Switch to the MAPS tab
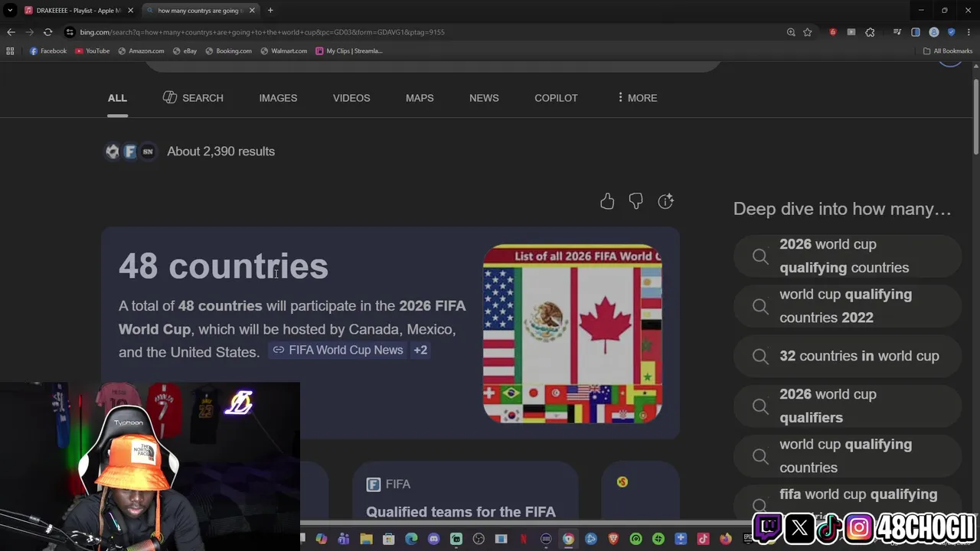Viewport: 980px width, 551px height. [420, 98]
